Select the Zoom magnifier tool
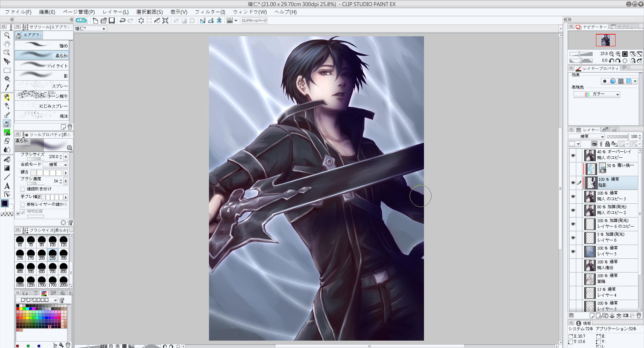The height and width of the screenshot is (348, 644). (7, 35)
